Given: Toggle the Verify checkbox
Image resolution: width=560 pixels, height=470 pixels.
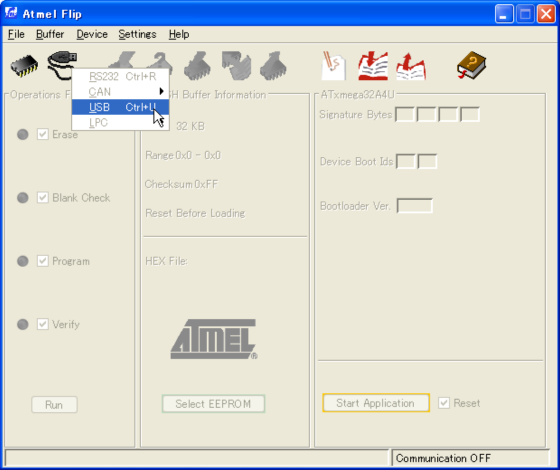Looking at the screenshot, I should [43, 324].
